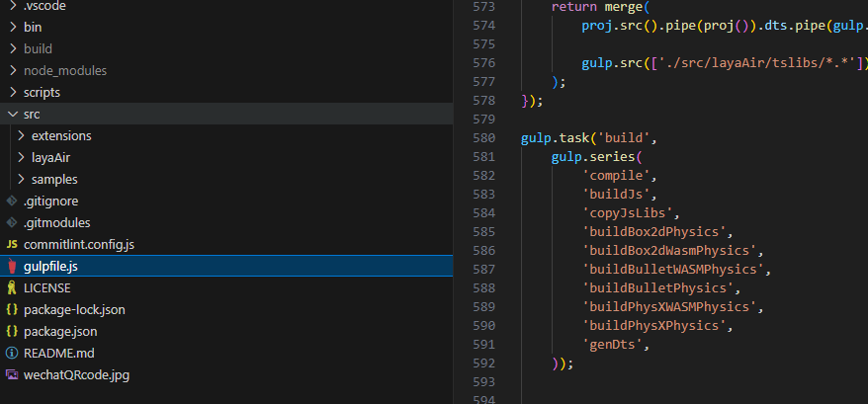Screen dimensions: 868x404
Task: Click the package-lock.json braces icon
Action: (12, 310)
